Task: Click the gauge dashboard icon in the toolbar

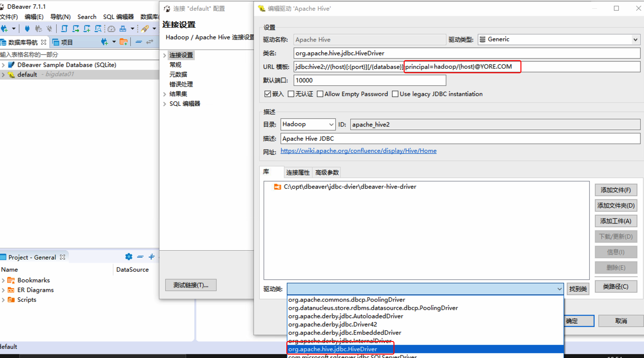Action: pos(111,29)
